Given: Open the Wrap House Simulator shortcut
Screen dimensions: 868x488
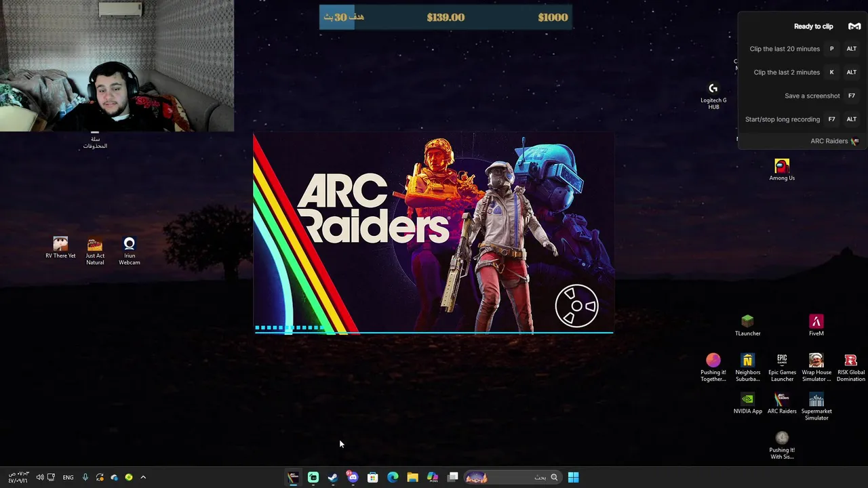Looking at the screenshot, I should point(816,367).
